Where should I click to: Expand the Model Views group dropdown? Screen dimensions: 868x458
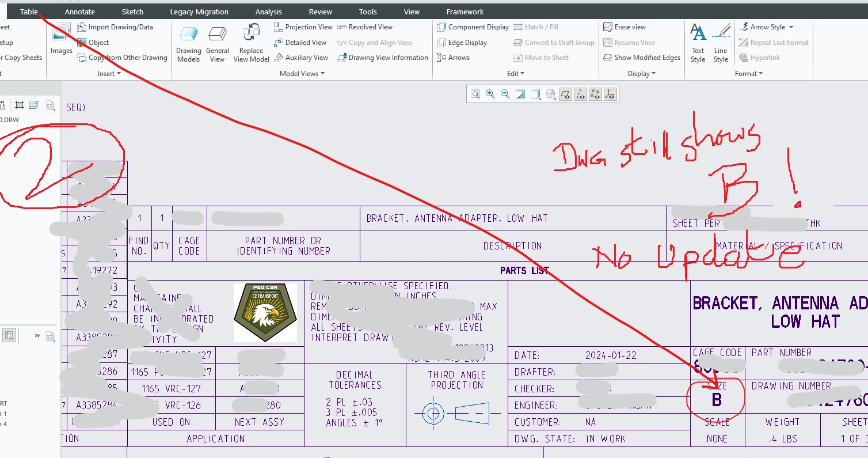point(302,74)
